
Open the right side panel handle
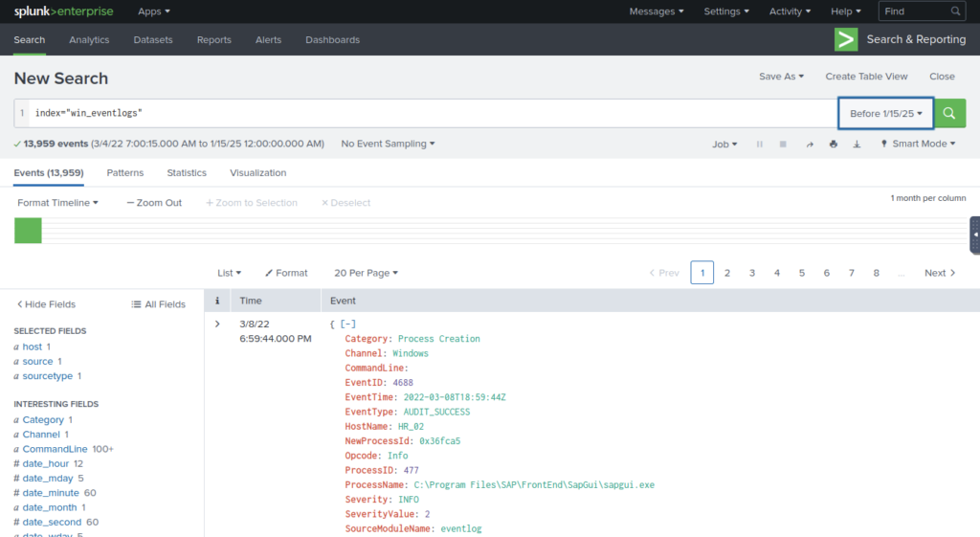(975, 235)
